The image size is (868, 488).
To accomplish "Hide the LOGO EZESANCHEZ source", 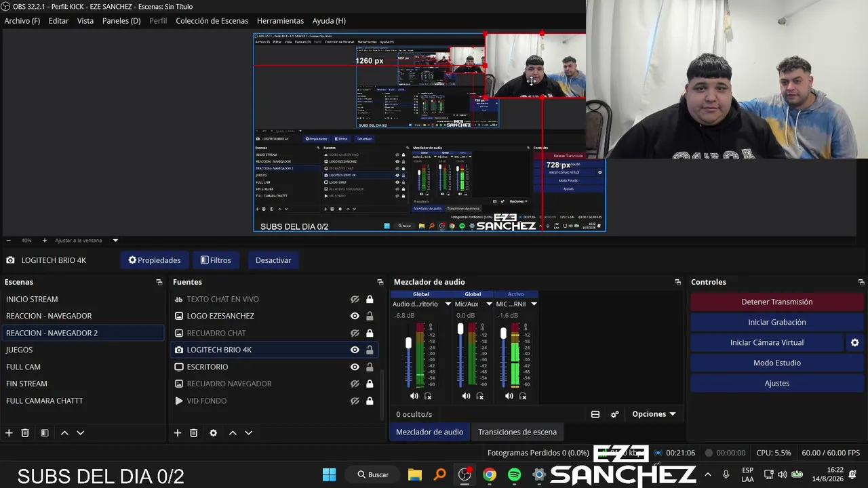I will (355, 316).
